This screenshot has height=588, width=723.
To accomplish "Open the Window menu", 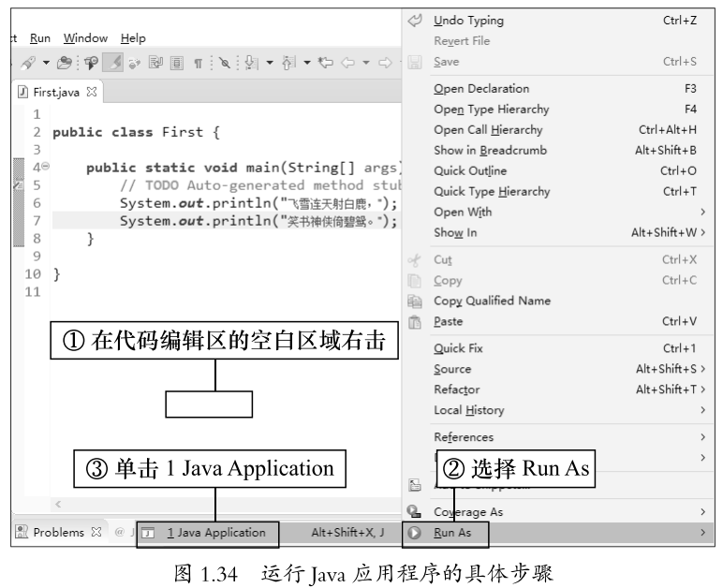I will [85, 38].
